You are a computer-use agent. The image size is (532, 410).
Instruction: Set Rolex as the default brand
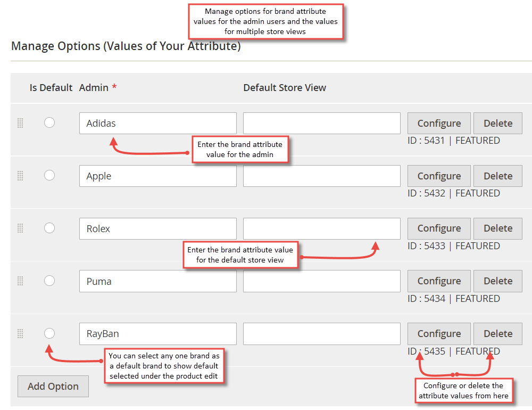(49, 228)
